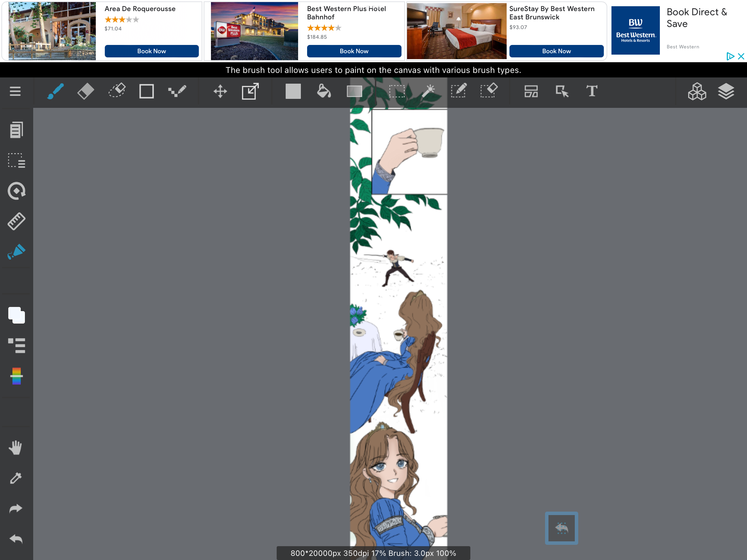Select the Eraser tool

pos(85,91)
